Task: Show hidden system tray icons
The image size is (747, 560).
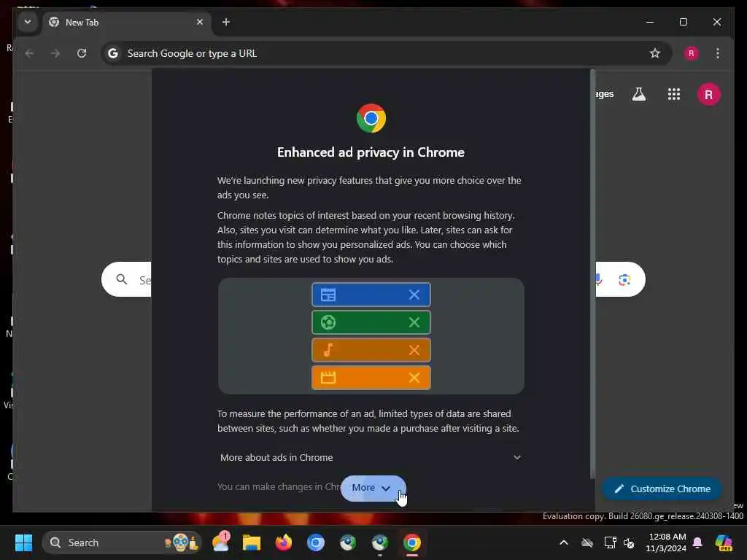Action: point(564,542)
